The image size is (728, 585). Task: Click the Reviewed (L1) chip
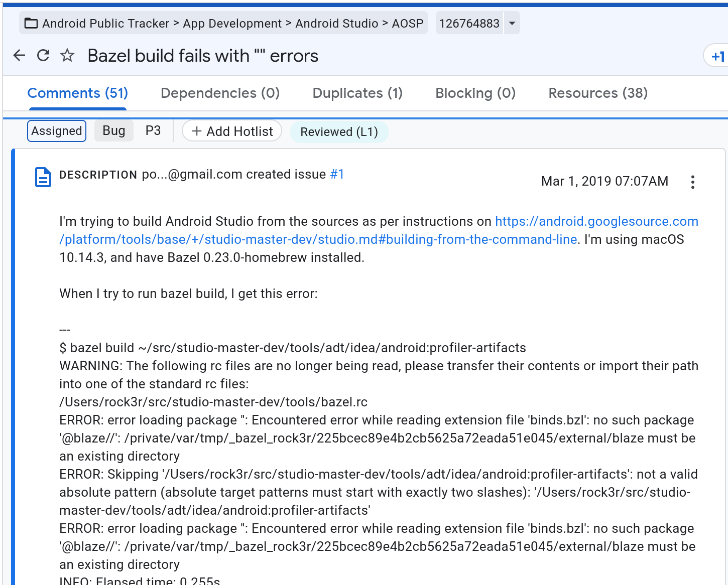pyautogui.click(x=339, y=132)
